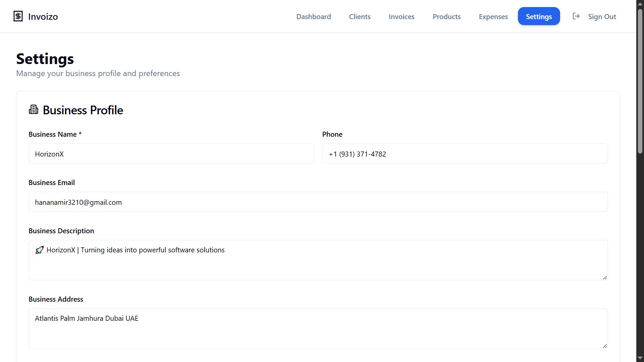The image size is (644, 362).
Task: Edit the Business Email field
Action: coord(318,202)
